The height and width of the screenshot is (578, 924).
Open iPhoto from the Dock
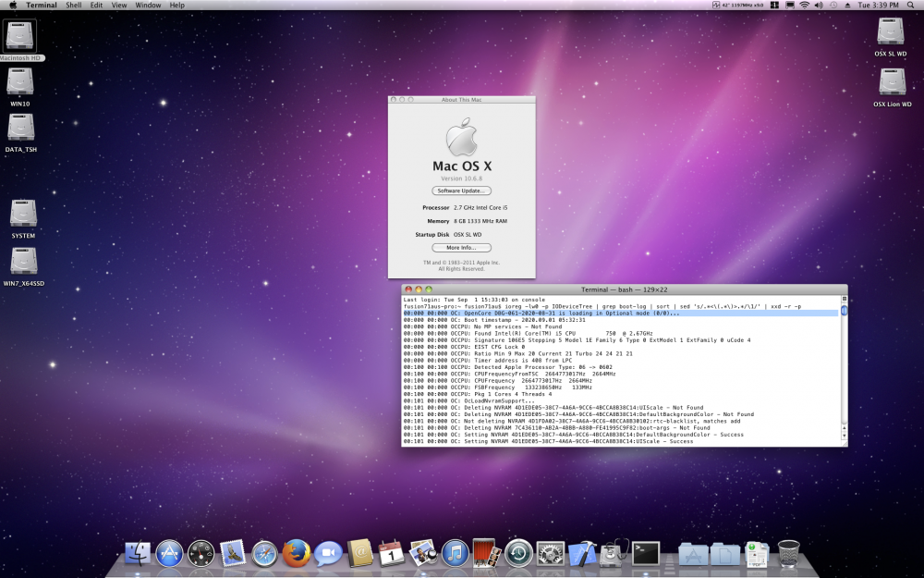[x=423, y=554]
